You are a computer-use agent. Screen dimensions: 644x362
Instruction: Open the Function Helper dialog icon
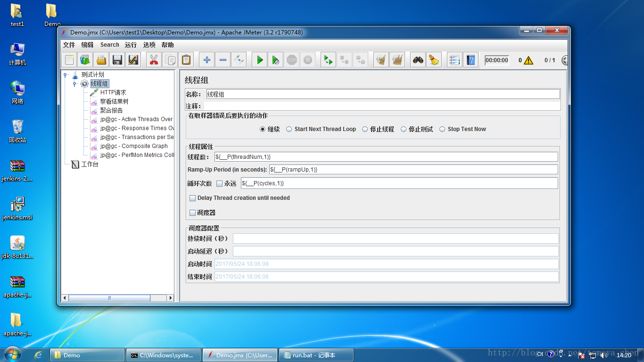[x=454, y=60]
